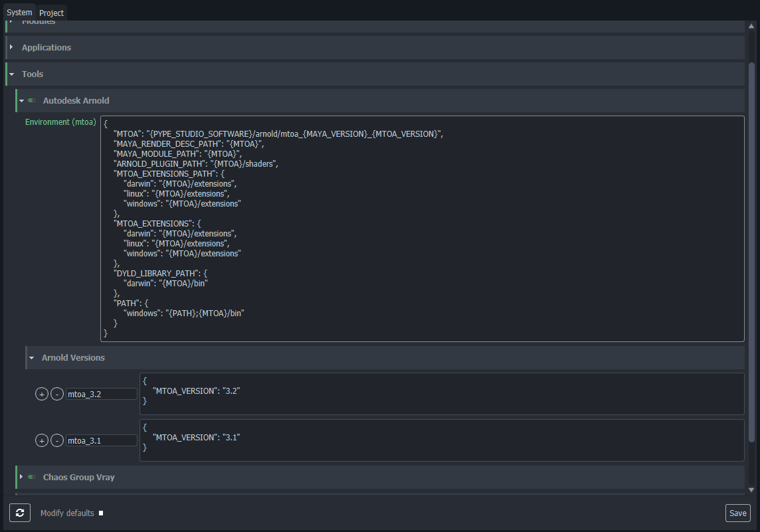
Task: Switch to the Project tab
Action: pos(51,13)
